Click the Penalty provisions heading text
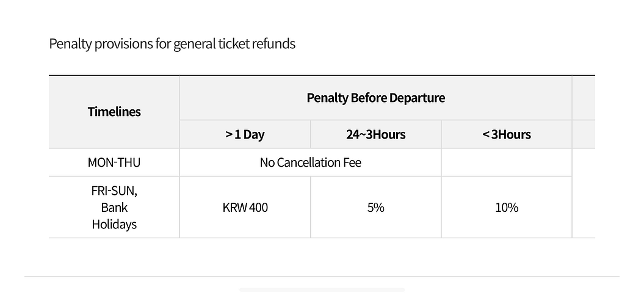This screenshot has width=644, height=298. (x=172, y=44)
